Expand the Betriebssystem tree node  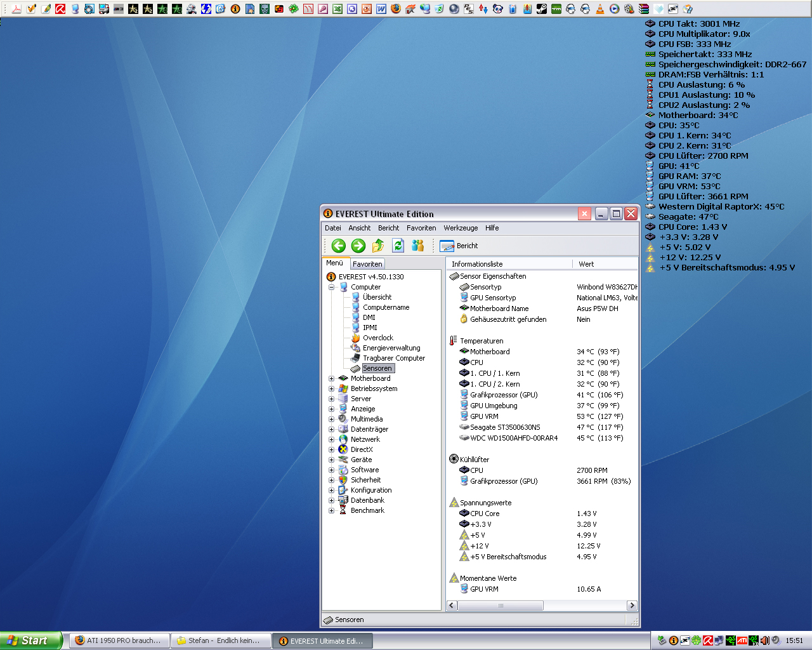[x=331, y=388]
